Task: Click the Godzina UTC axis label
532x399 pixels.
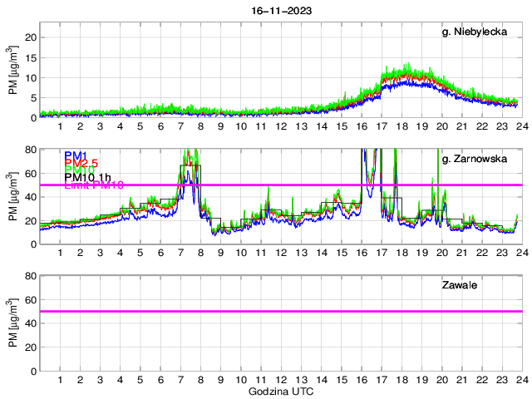Action: point(281,391)
